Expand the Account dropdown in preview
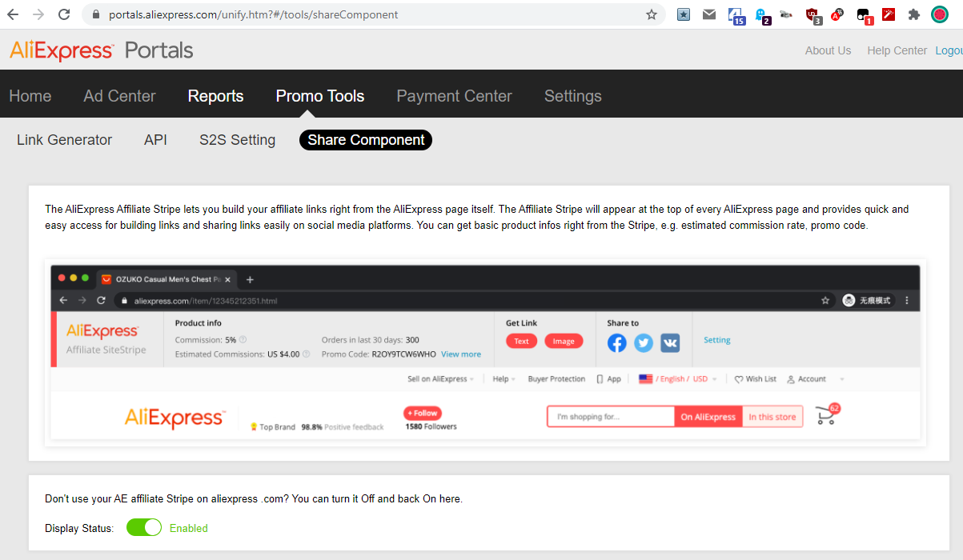 pyautogui.click(x=815, y=379)
